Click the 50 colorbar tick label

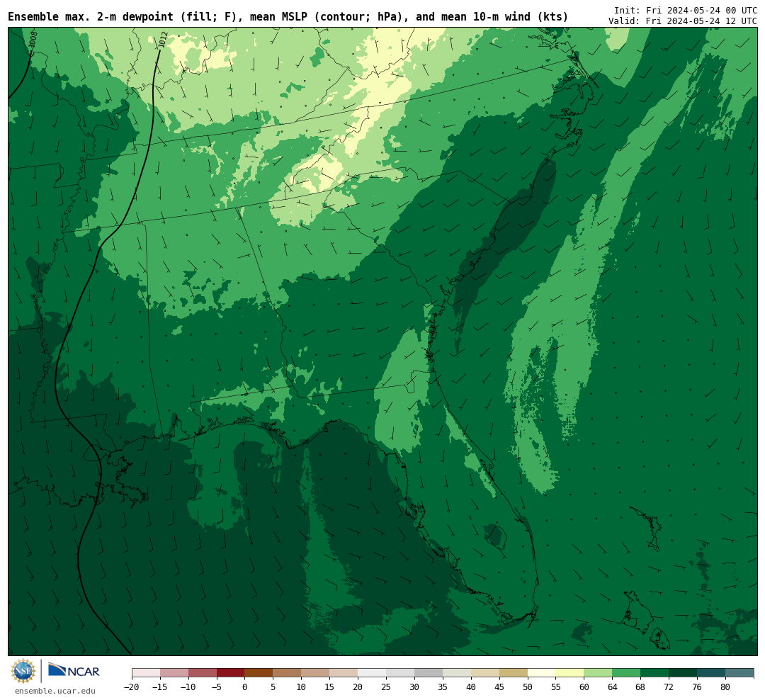[528, 687]
